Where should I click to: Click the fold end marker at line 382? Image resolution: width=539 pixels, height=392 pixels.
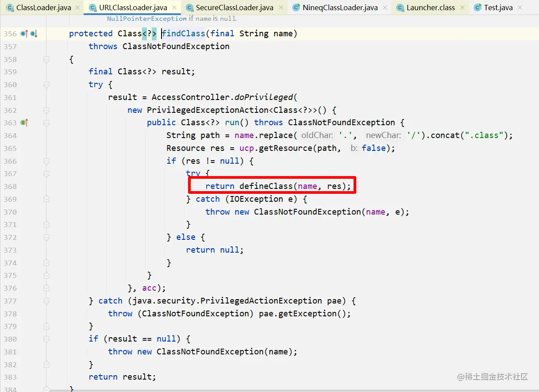pyautogui.click(x=46, y=365)
